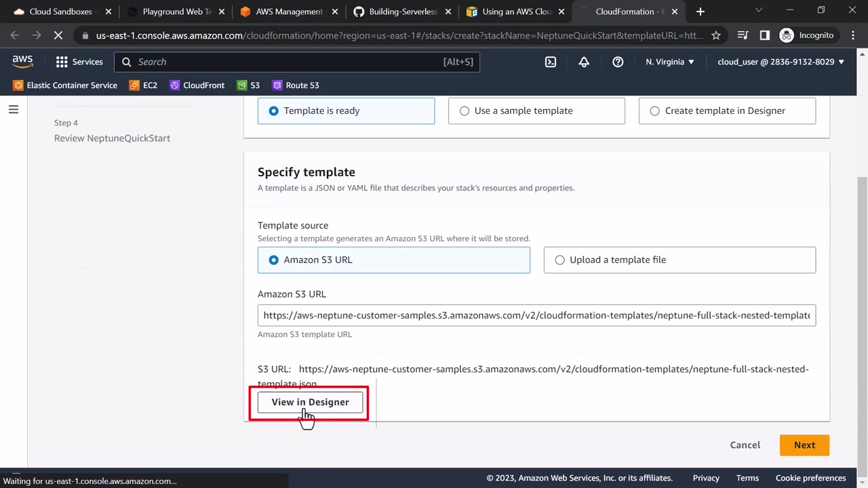Open the CloudFront service shortcut
Screen dimensions: 868x488
pyautogui.click(x=197, y=85)
